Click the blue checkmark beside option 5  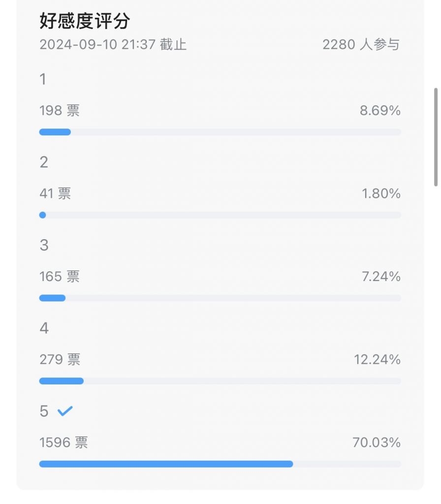[x=65, y=411]
